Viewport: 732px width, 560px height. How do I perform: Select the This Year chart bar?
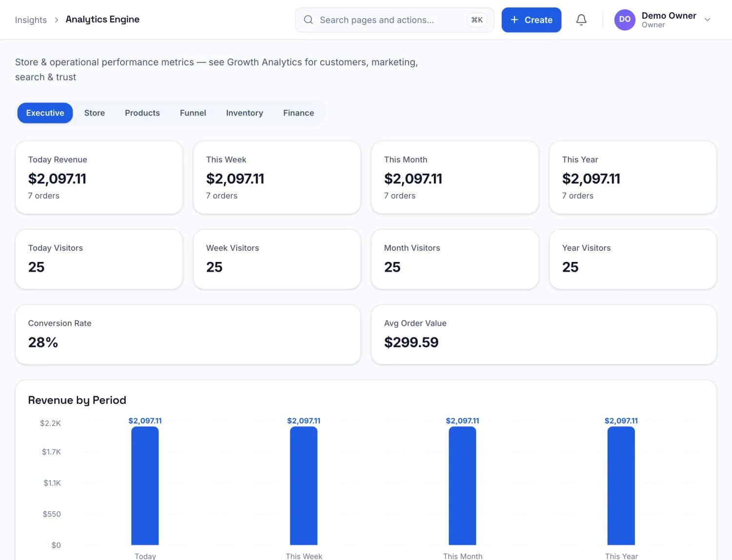point(621,486)
